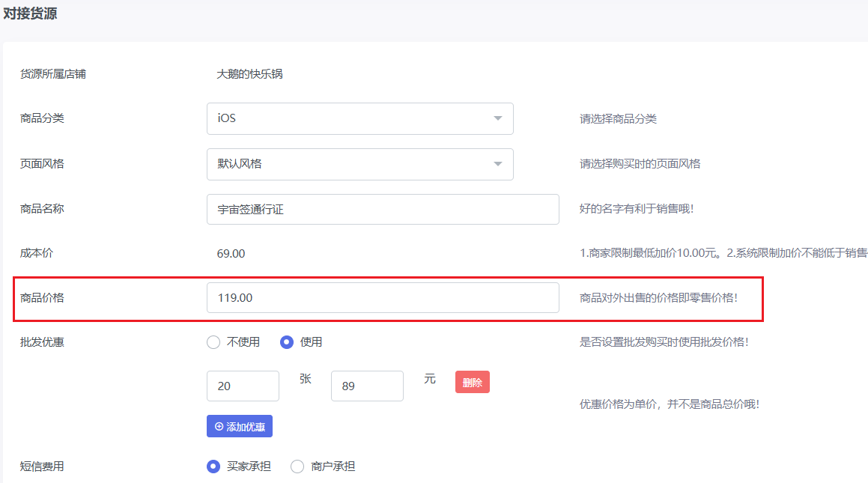Choose 买家承担 for 短信费用
This screenshot has height=483, width=868.
[x=213, y=467]
